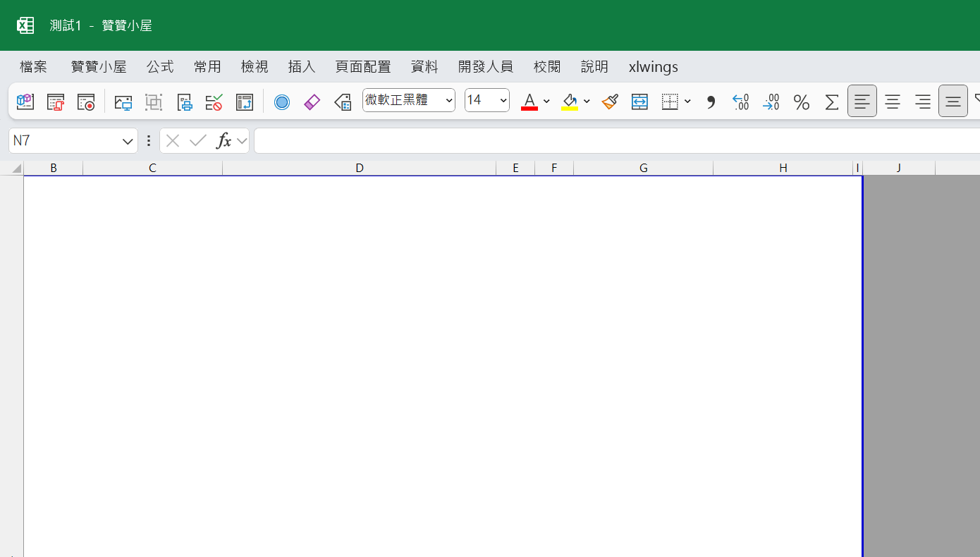The height and width of the screenshot is (557, 980).
Task: Click the tag label icon
Action: pos(343,102)
